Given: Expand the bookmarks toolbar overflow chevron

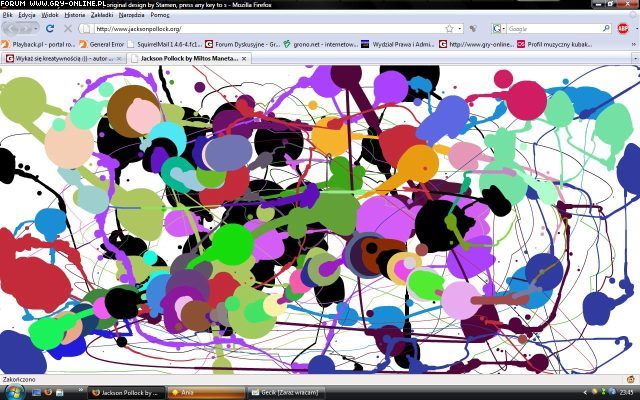Looking at the screenshot, I should click(x=634, y=44).
